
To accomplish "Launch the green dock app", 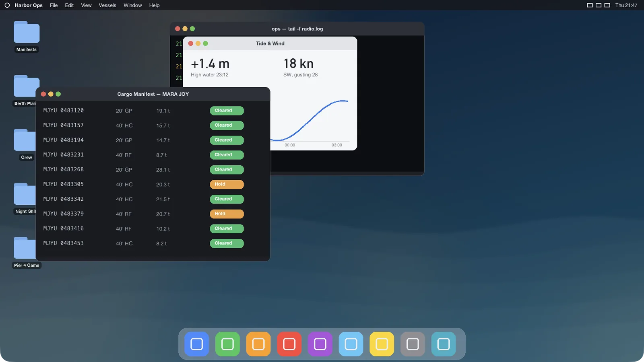I will click(x=227, y=344).
